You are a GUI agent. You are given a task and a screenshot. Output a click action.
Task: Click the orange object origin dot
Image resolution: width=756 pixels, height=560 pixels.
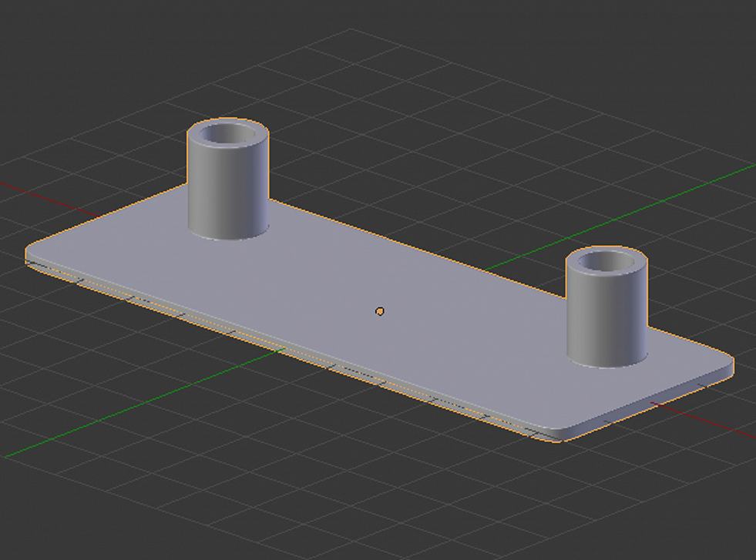[380, 312]
